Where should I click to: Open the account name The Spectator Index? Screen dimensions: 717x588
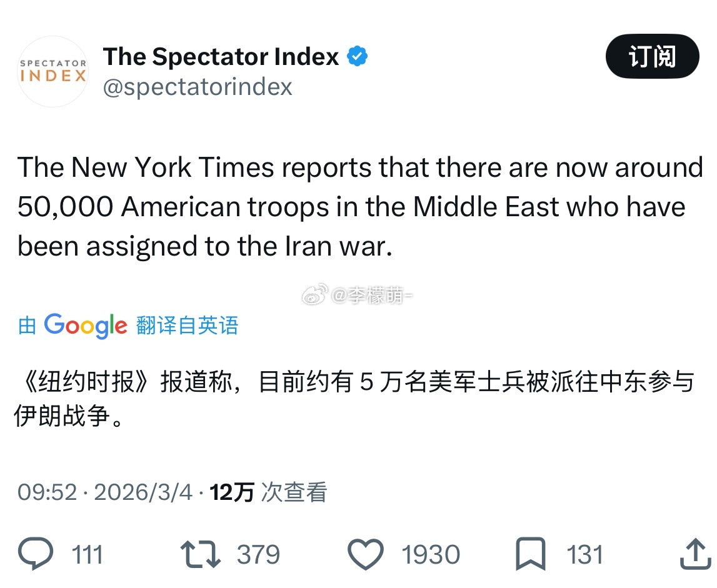219,56
